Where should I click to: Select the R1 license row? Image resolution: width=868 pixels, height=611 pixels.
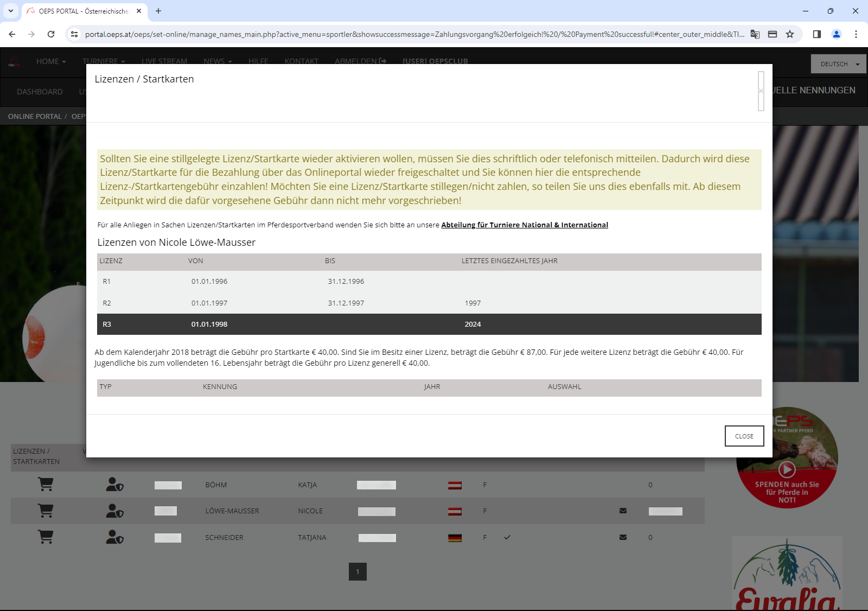pyautogui.click(x=429, y=281)
